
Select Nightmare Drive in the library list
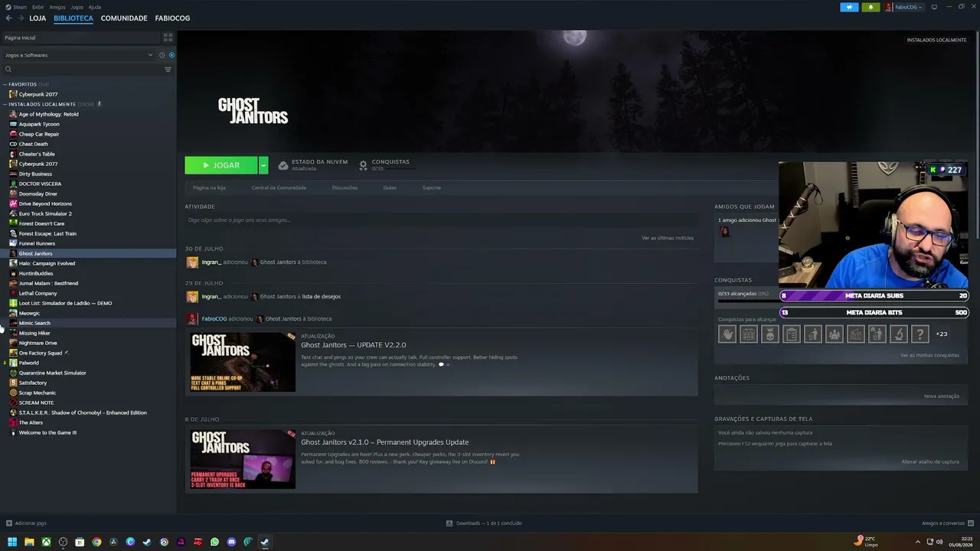click(x=38, y=343)
